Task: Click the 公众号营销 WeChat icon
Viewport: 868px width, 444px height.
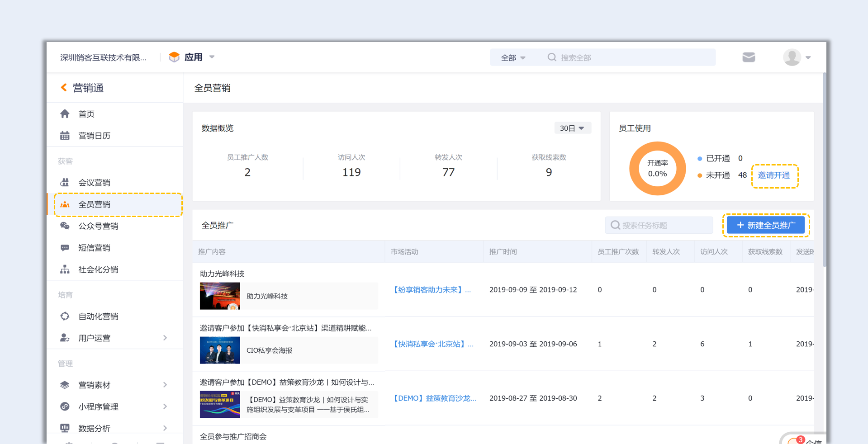Action: point(65,226)
